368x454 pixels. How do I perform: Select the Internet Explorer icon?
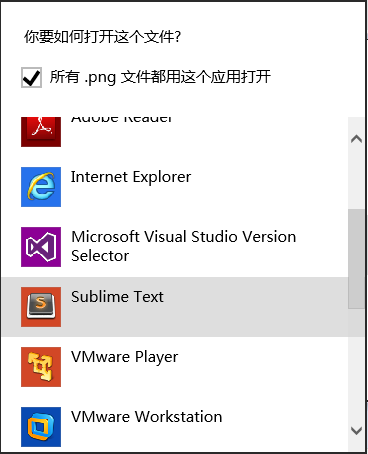[41, 187]
